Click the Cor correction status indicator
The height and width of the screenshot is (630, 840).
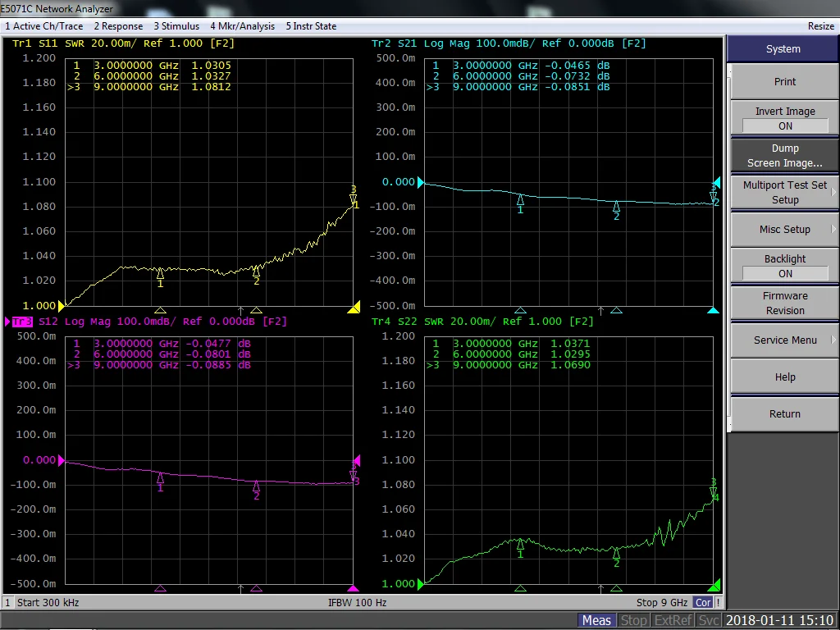(703, 603)
